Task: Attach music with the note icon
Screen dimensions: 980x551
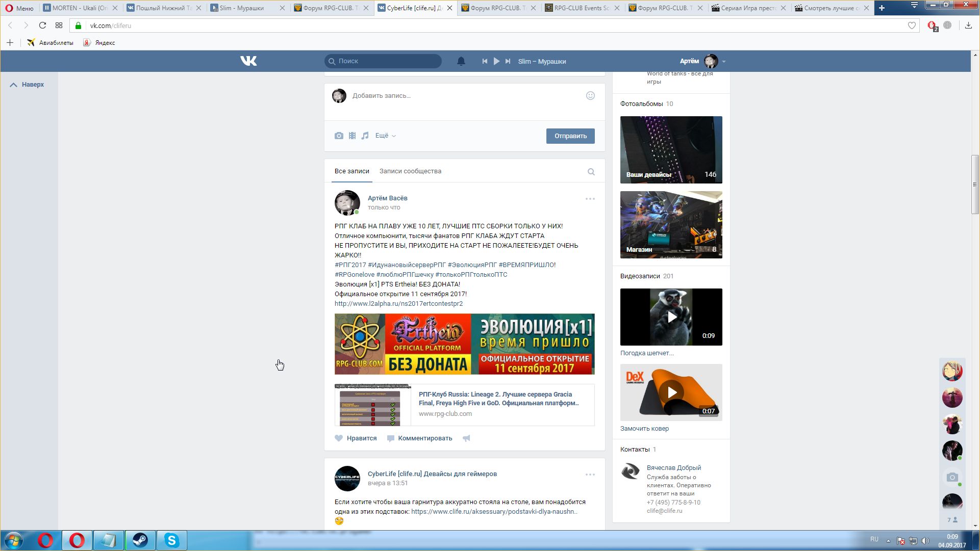Action: pyautogui.click(x=365, y=136)
